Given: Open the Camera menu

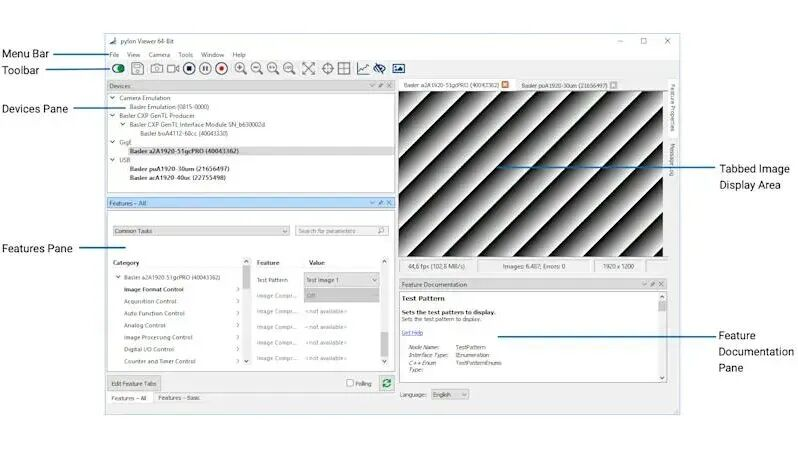Looking at the screenshot, I should point(159,54).
